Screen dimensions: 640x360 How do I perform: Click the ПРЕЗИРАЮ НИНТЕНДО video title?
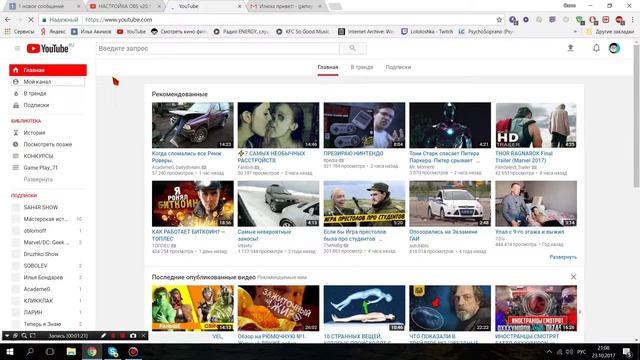tap(353, 153)
